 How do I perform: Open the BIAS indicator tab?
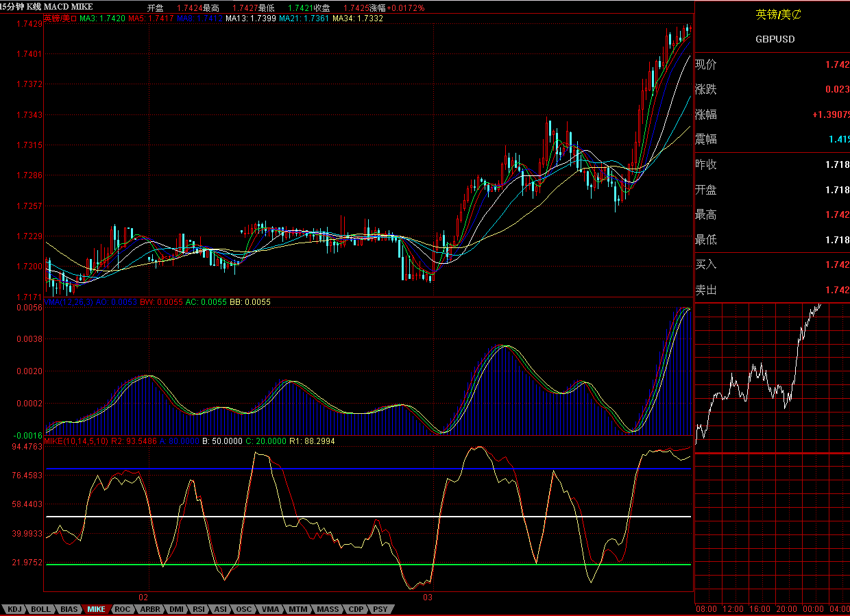[x=69, y=609]
